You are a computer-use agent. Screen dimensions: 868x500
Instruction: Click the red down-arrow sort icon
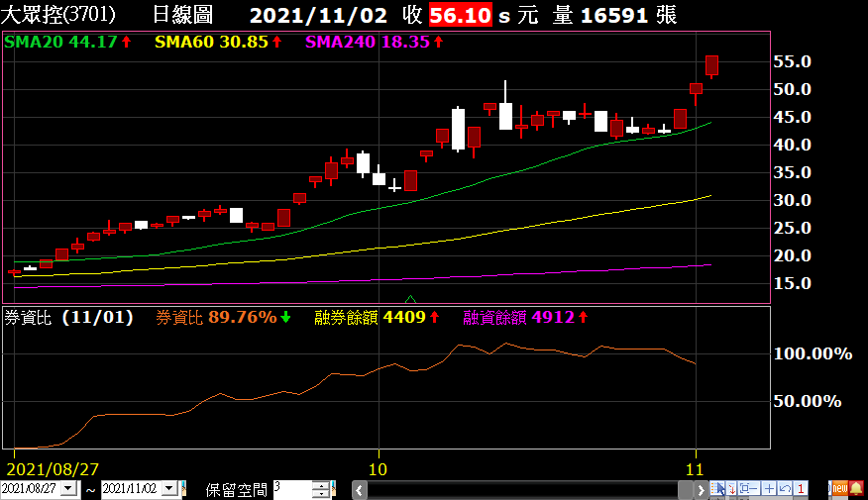(731, 488)
